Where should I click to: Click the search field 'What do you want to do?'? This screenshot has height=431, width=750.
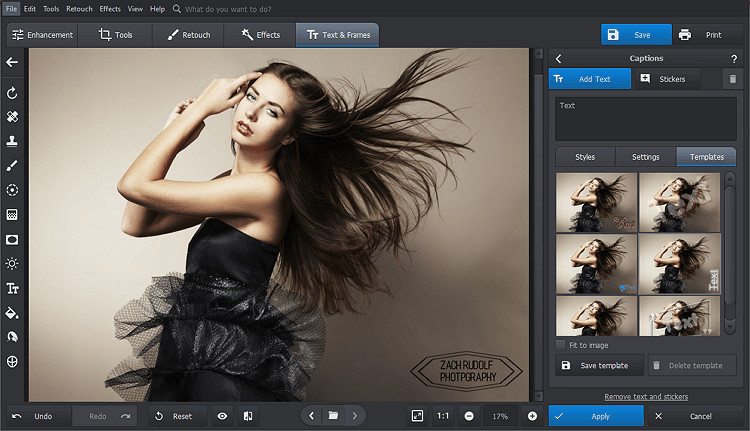pos(228,9)
